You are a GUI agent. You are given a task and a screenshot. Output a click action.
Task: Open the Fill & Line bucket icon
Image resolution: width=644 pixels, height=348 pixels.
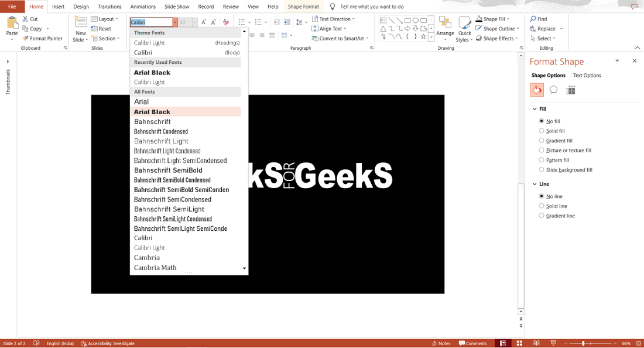(537, 90)
